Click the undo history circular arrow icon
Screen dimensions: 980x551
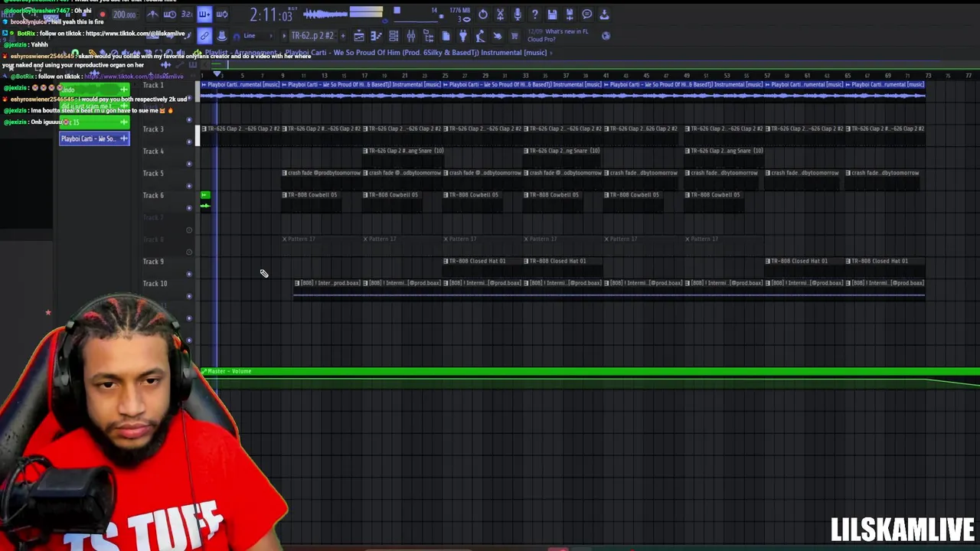pos(483,15)
